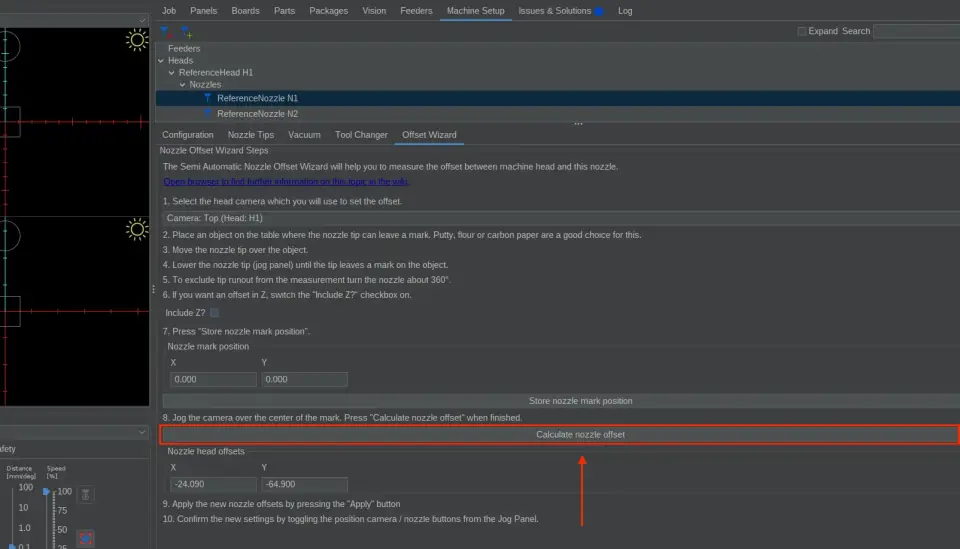Click the add nozzle icon in the toolbar
The width and height of the screenshot is (960, 549).
pyautogui.click(x=185, y=32)
